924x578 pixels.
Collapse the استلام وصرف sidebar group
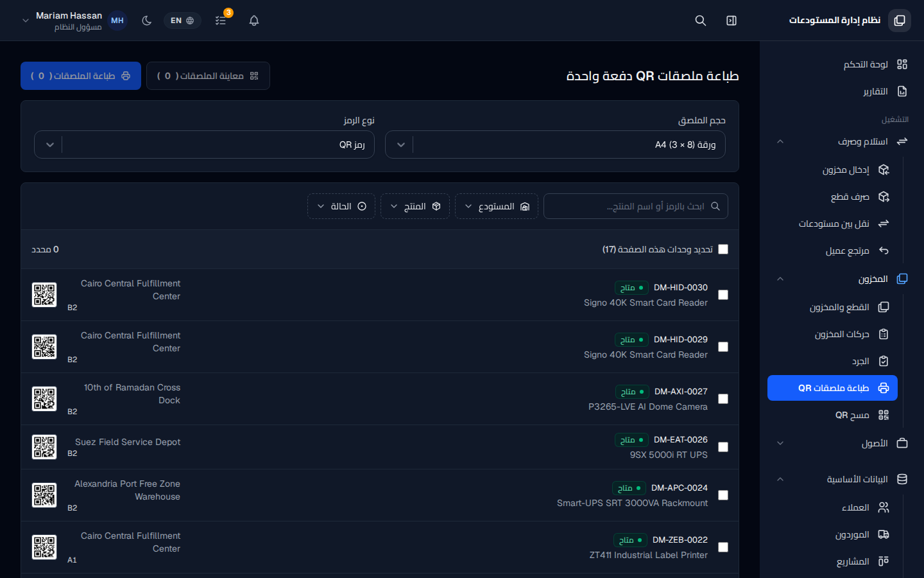point(841,141)
